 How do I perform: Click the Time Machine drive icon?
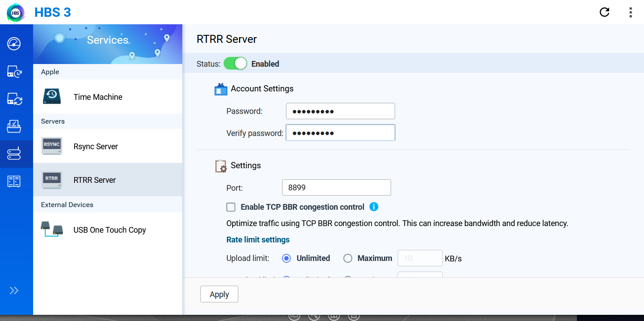(52, 96)
